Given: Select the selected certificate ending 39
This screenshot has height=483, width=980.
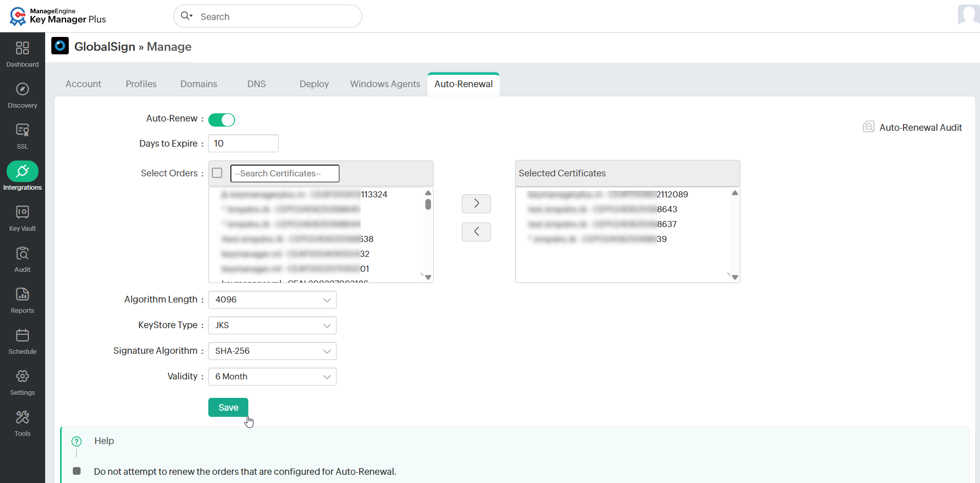Looking at the screenshot, I should pos(597,239).
